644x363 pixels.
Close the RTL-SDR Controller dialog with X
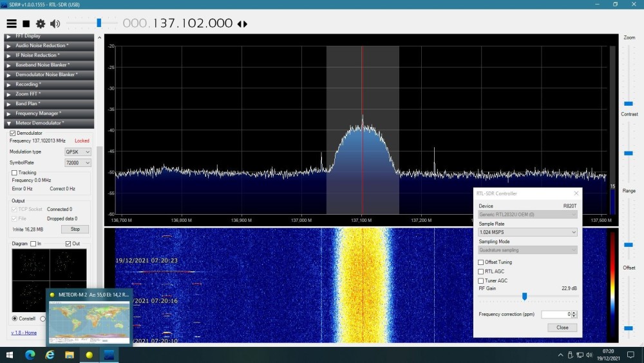576,193
